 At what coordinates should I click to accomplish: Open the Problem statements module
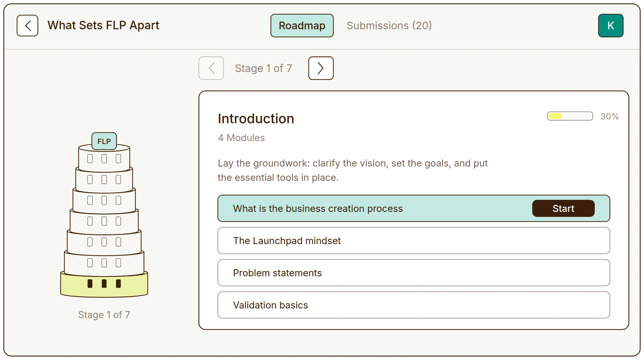[414, 273]
